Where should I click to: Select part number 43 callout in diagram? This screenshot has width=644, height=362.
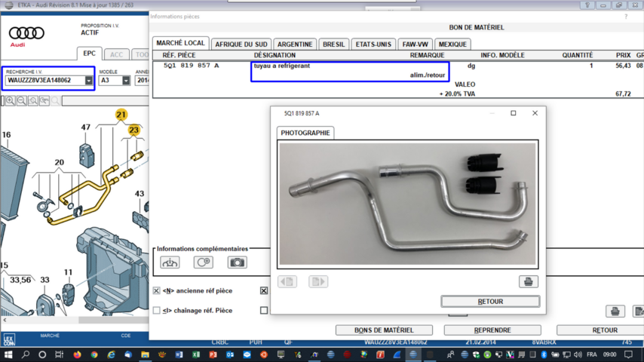click(x=140, y=194)
